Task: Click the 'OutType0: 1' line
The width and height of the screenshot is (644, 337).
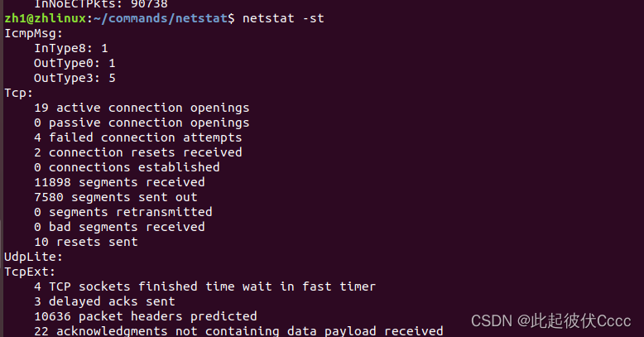Action: point(74,63)
